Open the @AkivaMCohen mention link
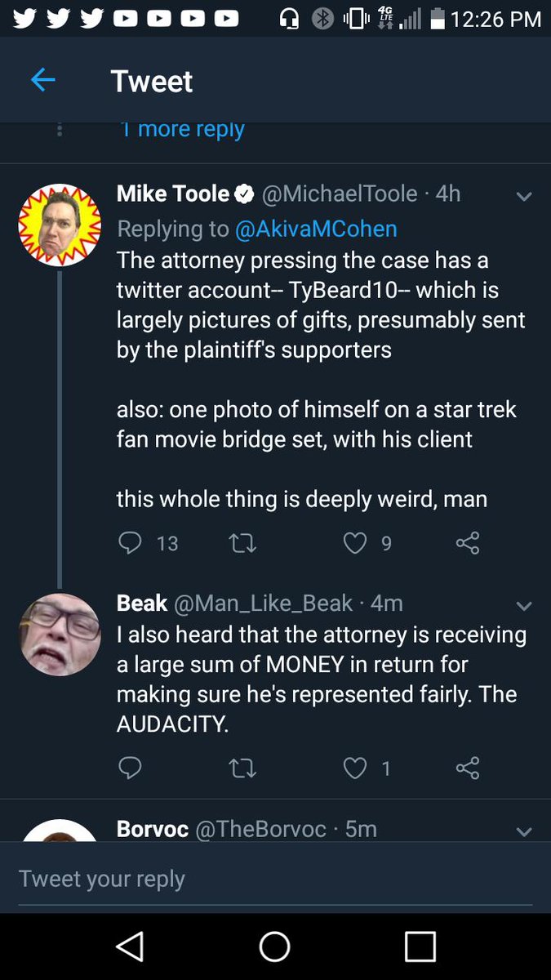The height and width of the screenshot is (980, 551). (x=316, y=229)
